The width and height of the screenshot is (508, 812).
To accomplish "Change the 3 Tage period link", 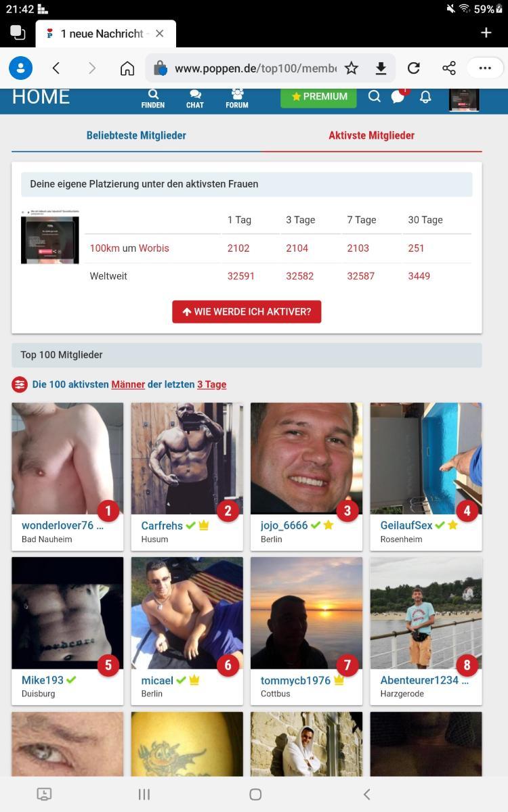I will point(211,384).
